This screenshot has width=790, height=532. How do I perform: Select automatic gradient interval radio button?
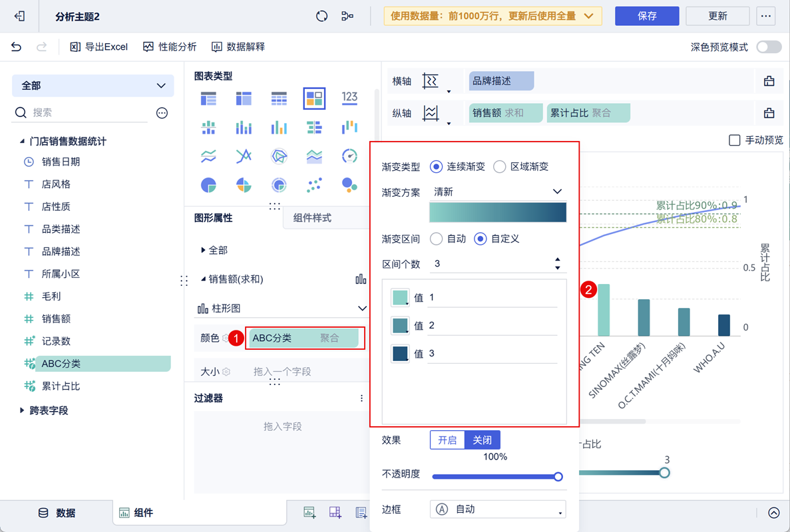click(437, 239)
